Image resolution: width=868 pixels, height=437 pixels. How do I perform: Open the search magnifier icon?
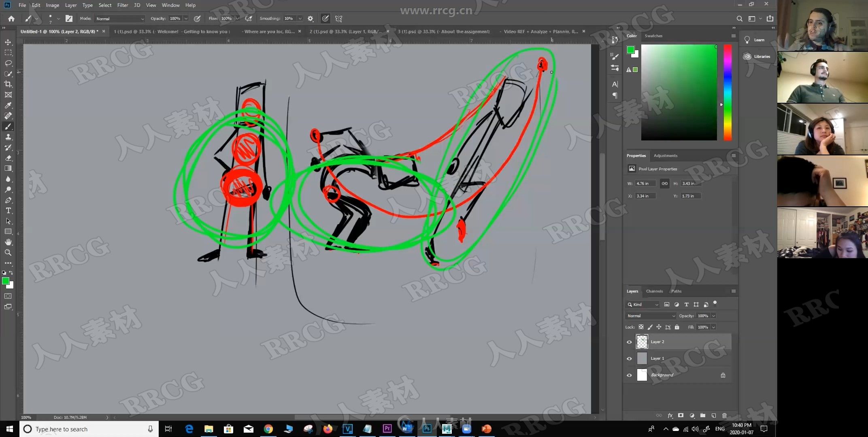pos(739,19)
